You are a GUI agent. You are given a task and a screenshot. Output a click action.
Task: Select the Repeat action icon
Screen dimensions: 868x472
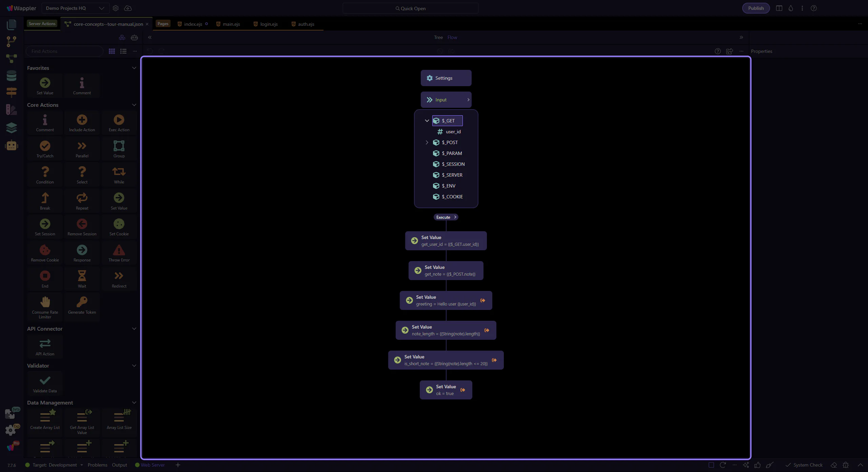pyautogui.click(x=82, y=198)
